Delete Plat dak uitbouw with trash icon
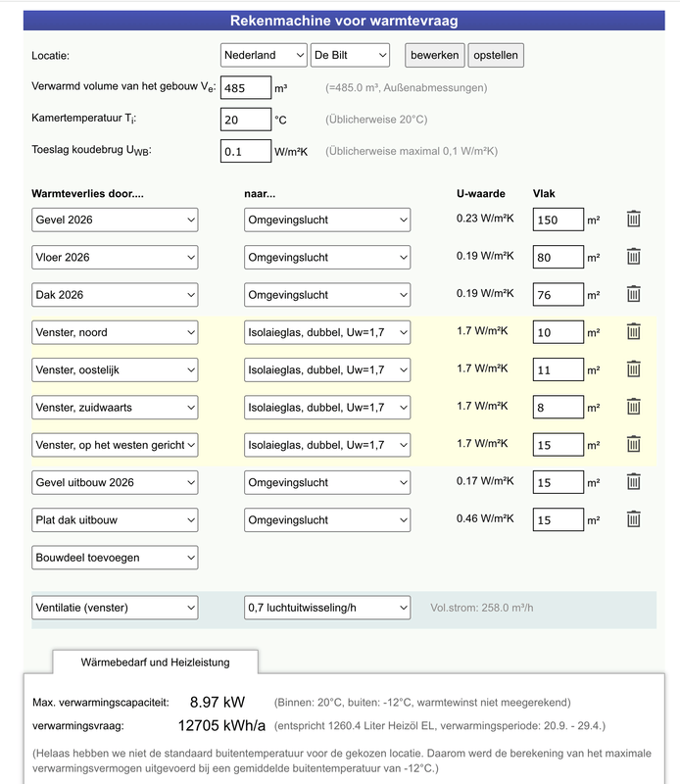Image resolution: width=680 pixels, height=784 pixels. point(634,519)
